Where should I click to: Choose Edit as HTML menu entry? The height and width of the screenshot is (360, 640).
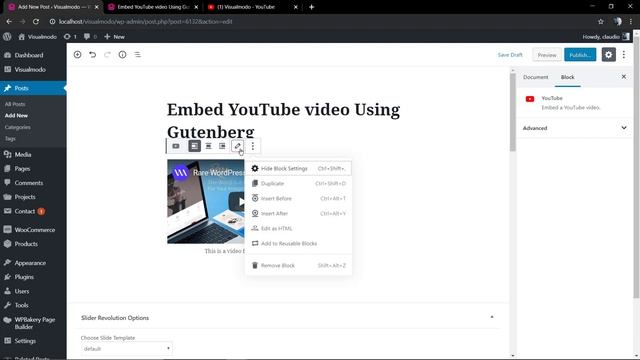298,229
